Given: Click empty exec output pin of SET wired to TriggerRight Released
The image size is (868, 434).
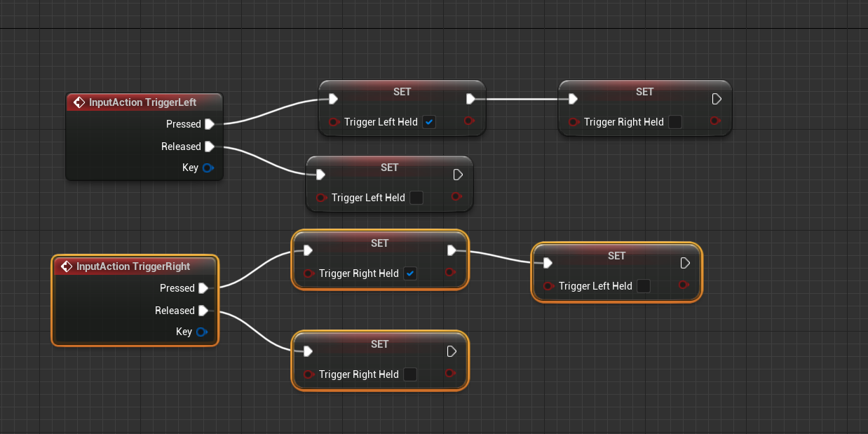Looking at the screenshot, I should (x=452, y=351).
